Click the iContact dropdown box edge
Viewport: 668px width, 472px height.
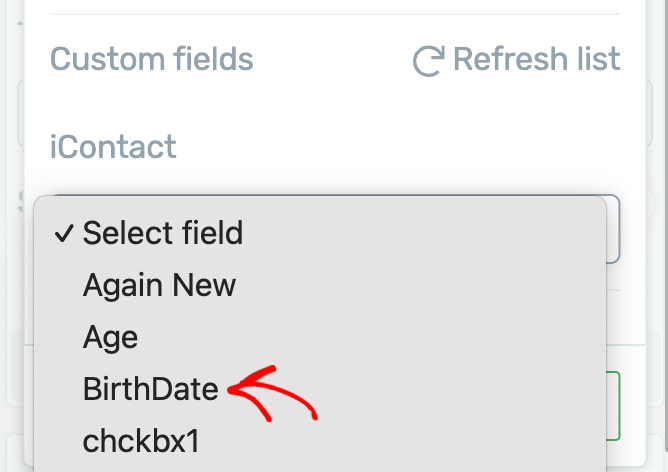614,227
